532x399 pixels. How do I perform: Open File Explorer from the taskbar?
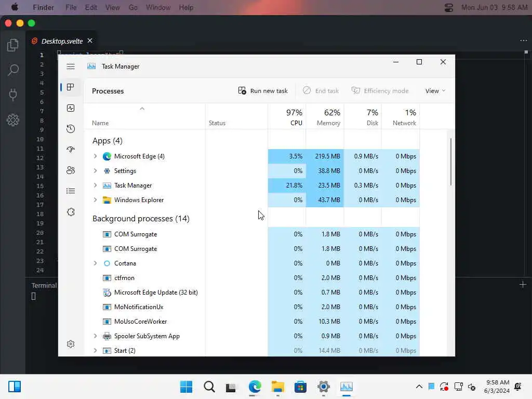[x=277, y=387]
